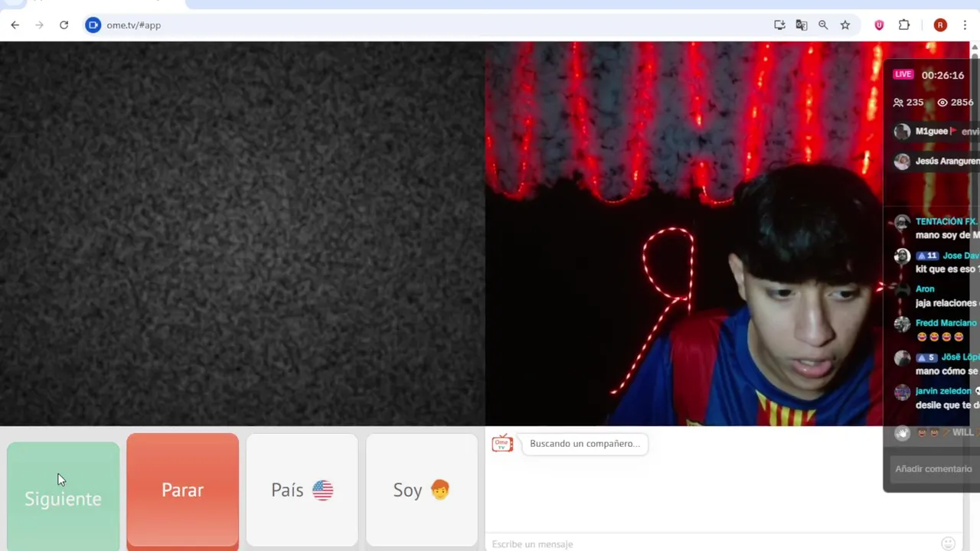Image resolution: width=980 pixels, height=551 pixels.
Task: Go back using the browser back arrow
Action: 15,25
